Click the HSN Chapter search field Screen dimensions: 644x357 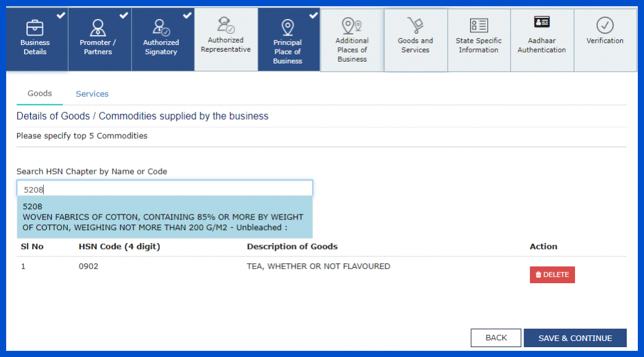(x=165, y=189)
